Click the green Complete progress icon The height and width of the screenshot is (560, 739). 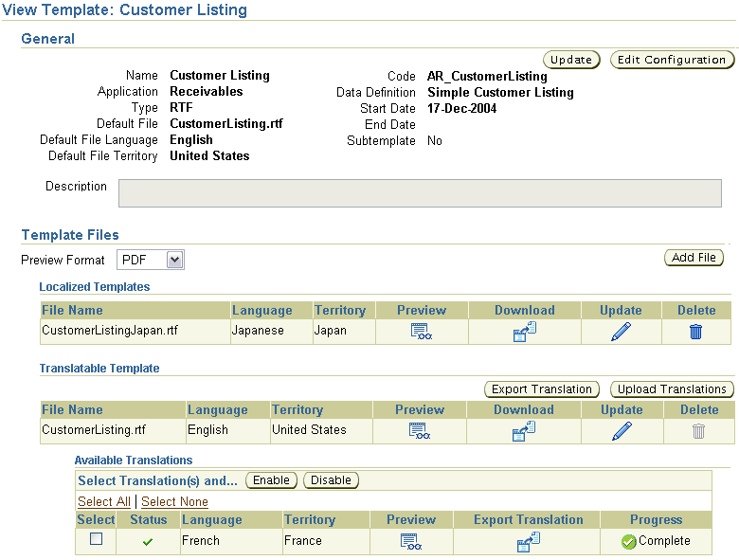coord(629,542)
